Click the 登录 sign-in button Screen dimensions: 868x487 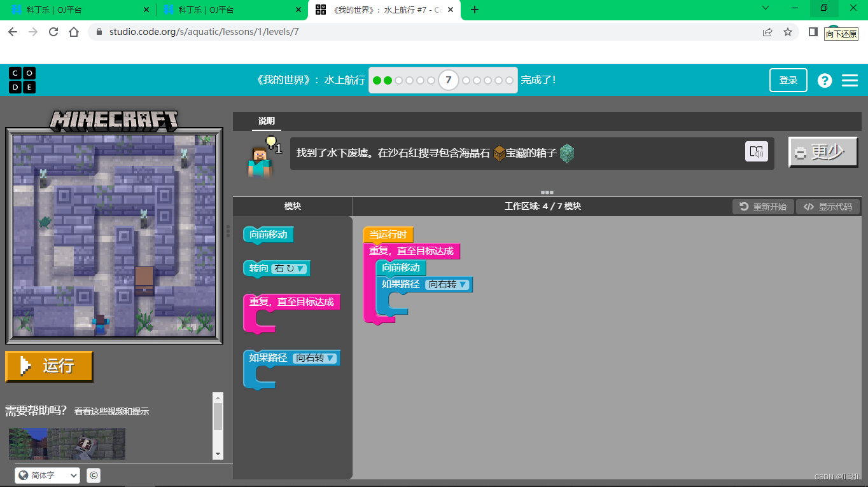pos(788,80)
